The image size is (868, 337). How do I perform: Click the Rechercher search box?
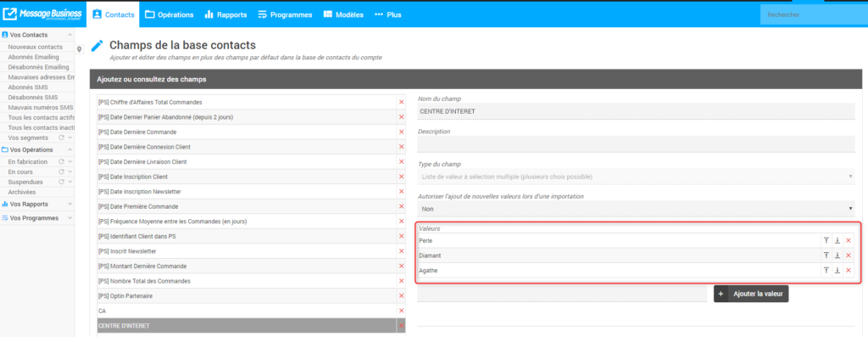click(x=814, y=15)
